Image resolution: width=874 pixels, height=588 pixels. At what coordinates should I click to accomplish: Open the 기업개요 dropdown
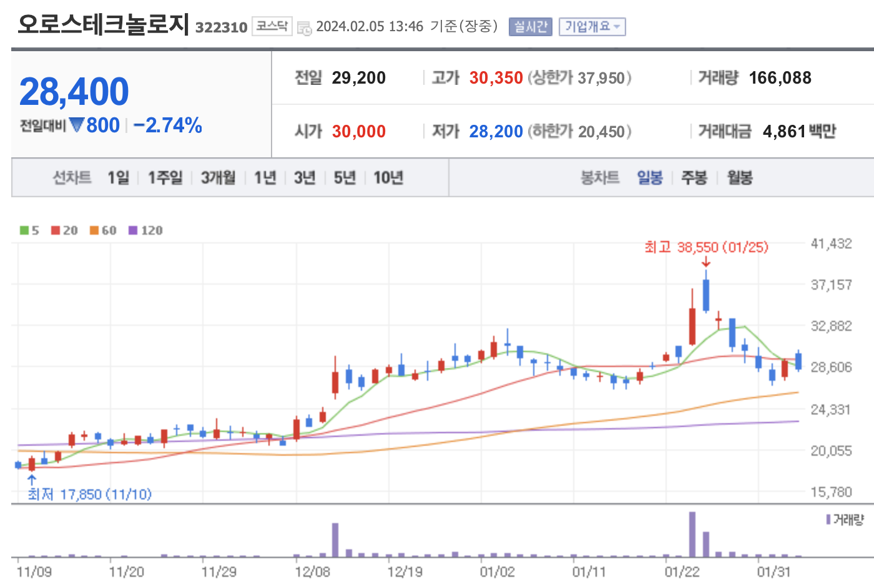click(x=592, y=27)
